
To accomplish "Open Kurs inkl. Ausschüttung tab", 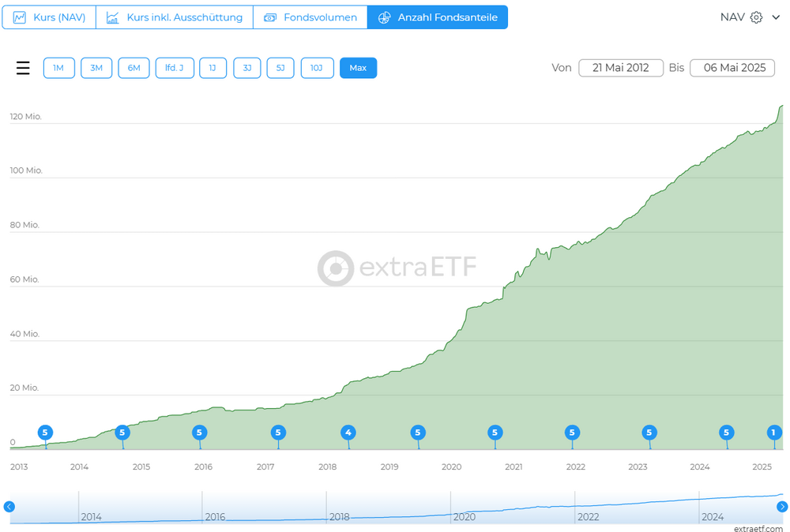I will tap(175, 17).
